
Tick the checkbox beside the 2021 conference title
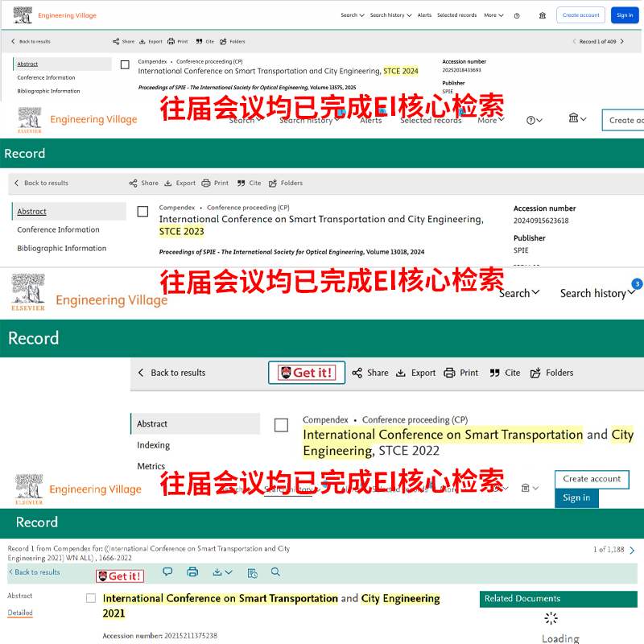coord(91,598)
